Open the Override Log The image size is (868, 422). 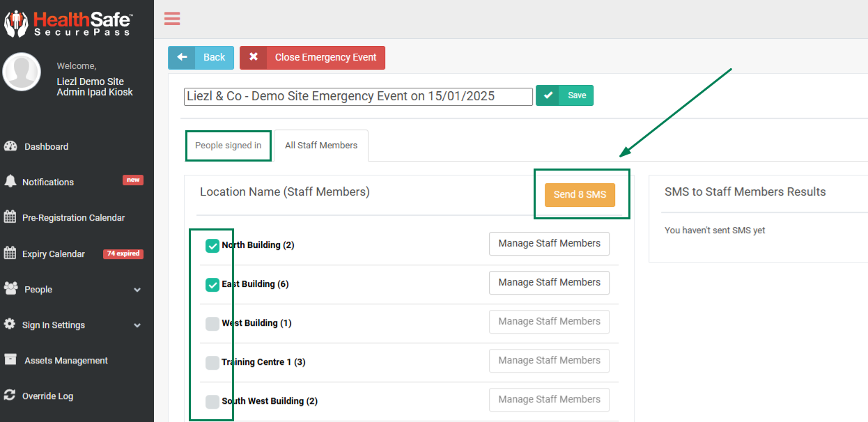tap(47, 396)
